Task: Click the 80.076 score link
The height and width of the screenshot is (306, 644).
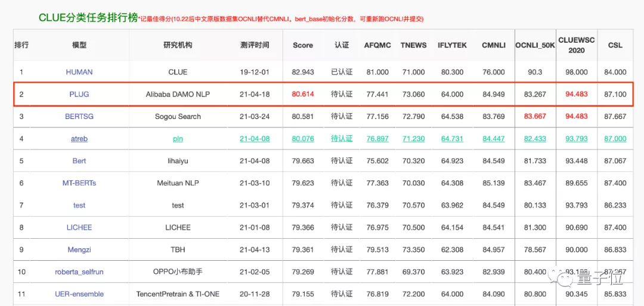Action: coord(303,139)
